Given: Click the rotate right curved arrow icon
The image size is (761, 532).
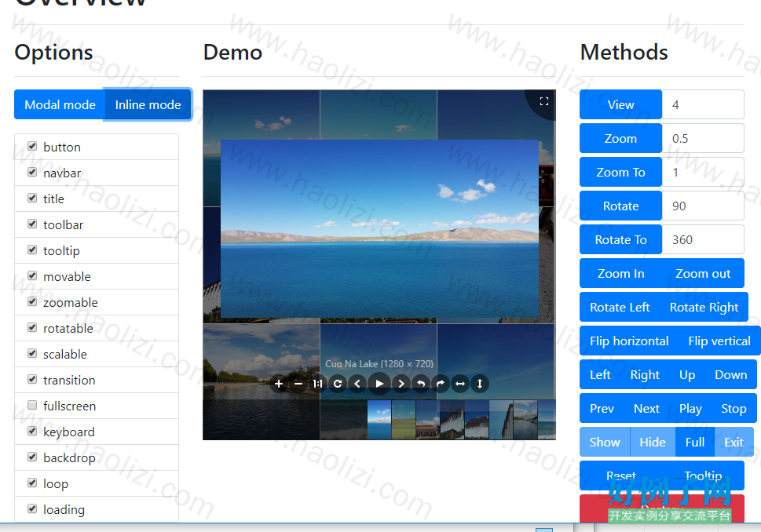Looking at the screenshot, I should [441, 384].
